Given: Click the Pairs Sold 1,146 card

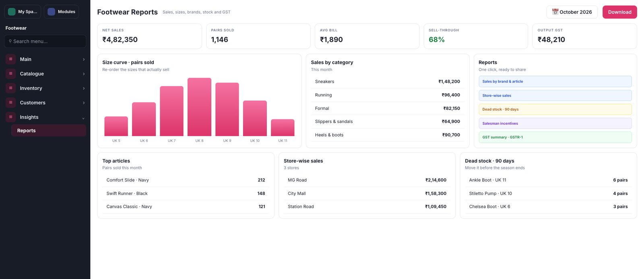Looking at the screenshot, I should click(x=258, y=36).
